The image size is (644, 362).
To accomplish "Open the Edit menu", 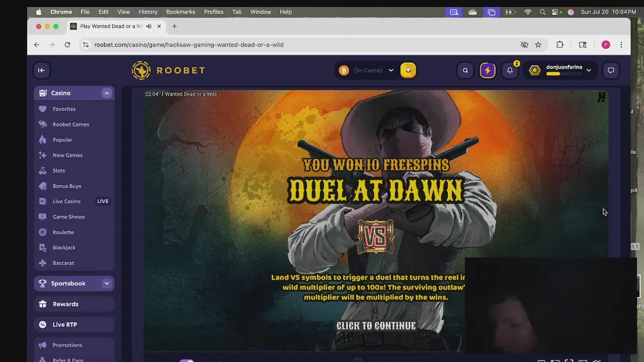I will point(104,12).
